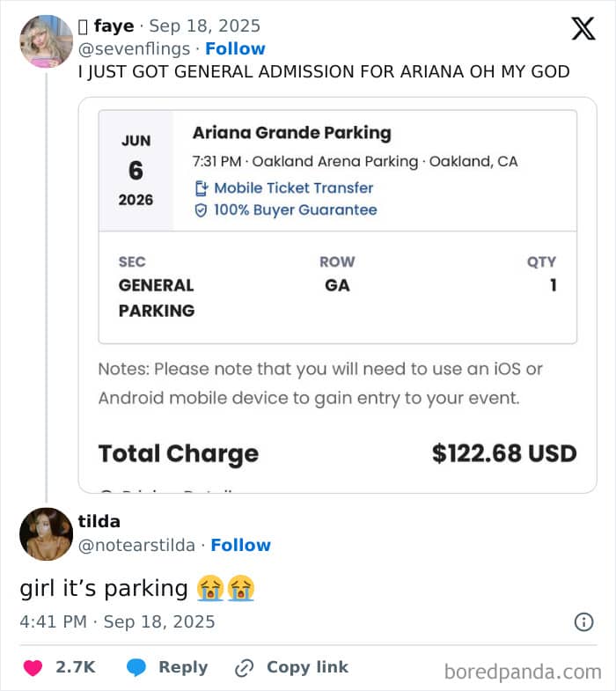
Task: Open the @sevenflings handle
Action: tap(134, 48)
